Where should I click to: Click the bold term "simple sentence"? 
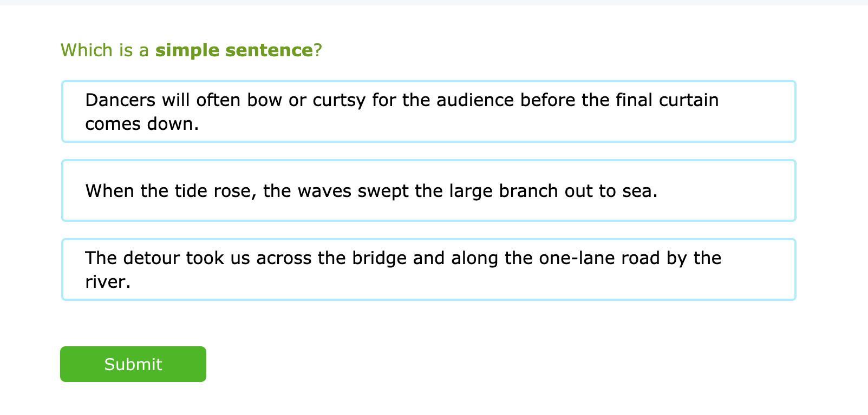[234, 50]
